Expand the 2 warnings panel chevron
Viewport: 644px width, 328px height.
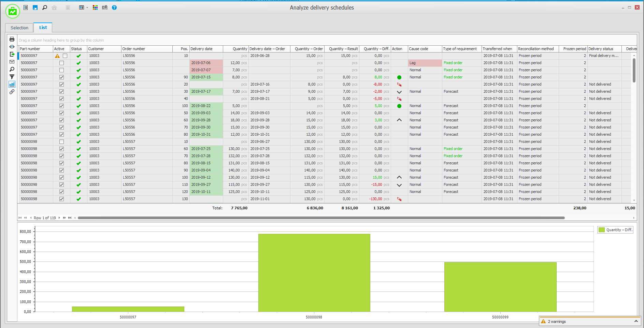(636, 321)
